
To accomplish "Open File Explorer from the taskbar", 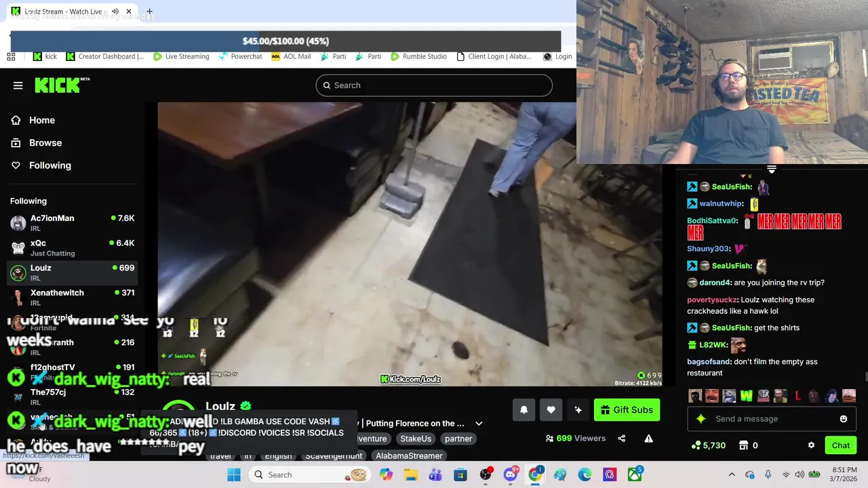I will pos(411,474).
